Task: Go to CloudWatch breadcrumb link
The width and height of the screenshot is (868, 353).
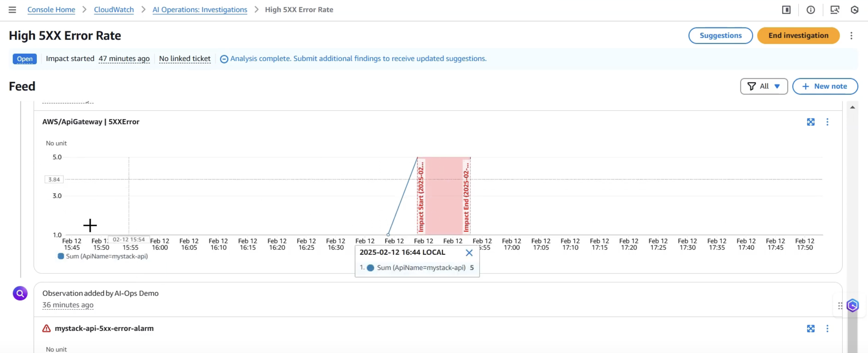Action: (x=114, y=10)
